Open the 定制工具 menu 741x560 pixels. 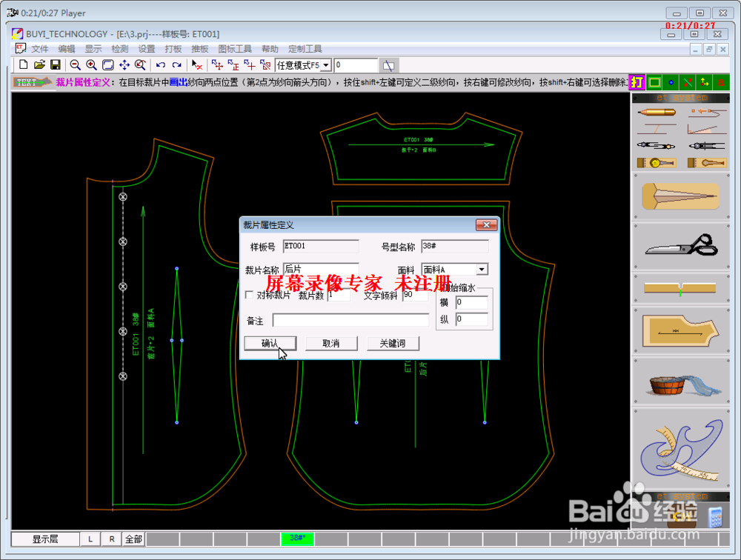(305, 49)
